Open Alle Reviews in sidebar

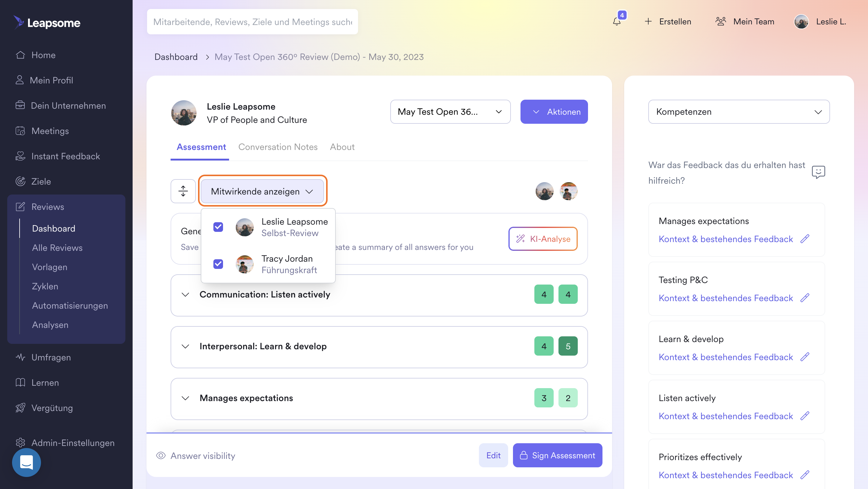click(57, 248)
